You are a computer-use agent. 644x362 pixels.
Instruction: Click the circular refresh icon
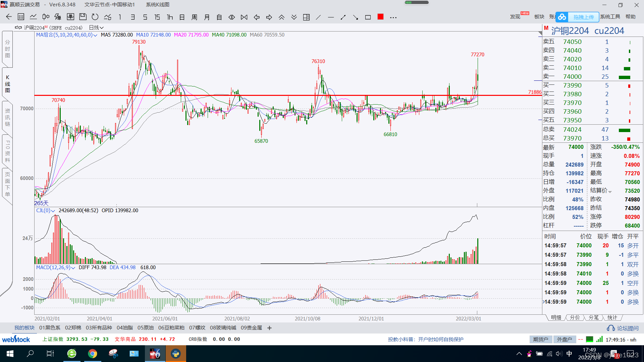[95, 17]
